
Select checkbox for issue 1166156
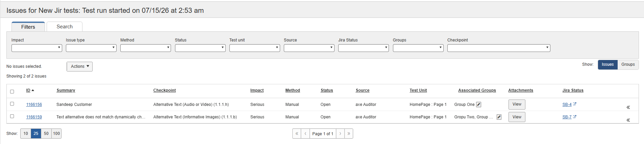pyautogui.click(x=12, y=104)
